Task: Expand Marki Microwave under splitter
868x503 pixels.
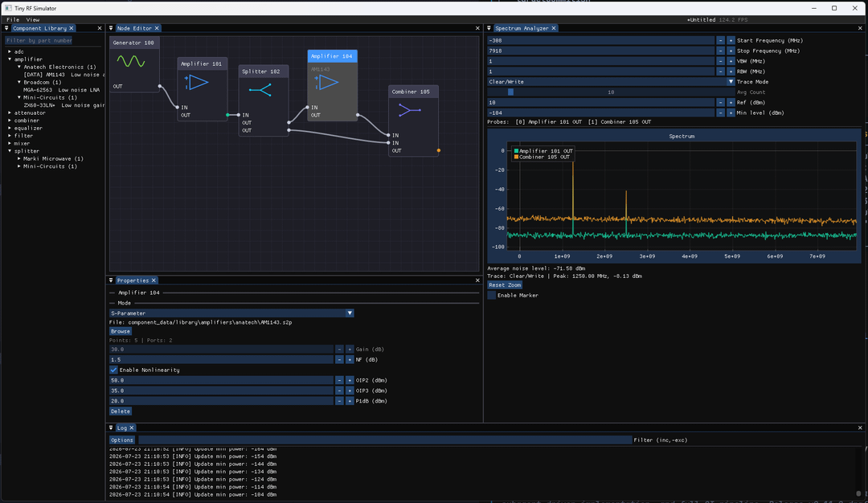Action: point(18,159)
